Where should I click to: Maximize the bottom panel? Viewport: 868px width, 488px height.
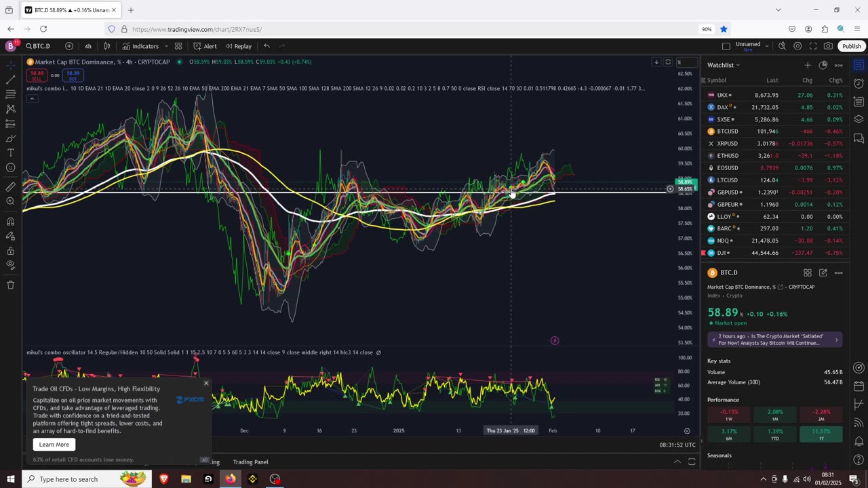pyautogui.click(x=692, y=462)
